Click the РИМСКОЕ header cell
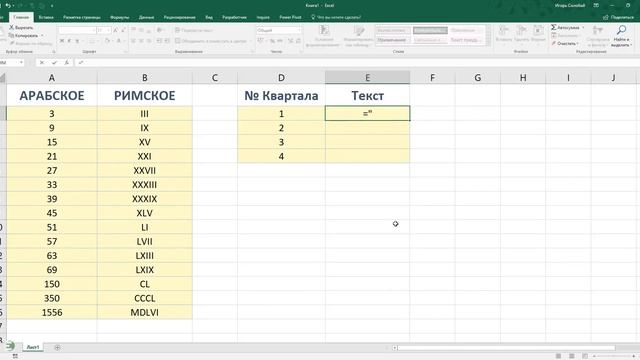 [x=144, y=96]
